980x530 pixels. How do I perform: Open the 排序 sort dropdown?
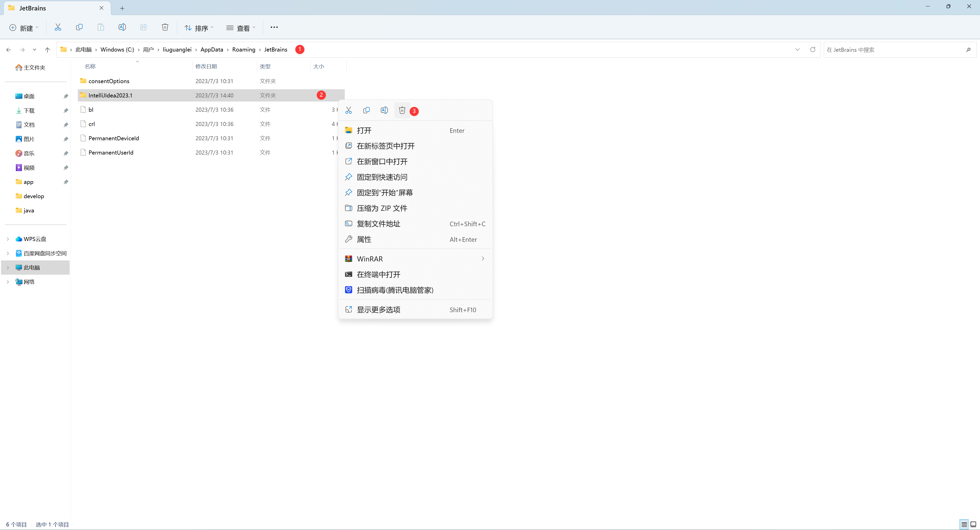(x=199, y=28)
